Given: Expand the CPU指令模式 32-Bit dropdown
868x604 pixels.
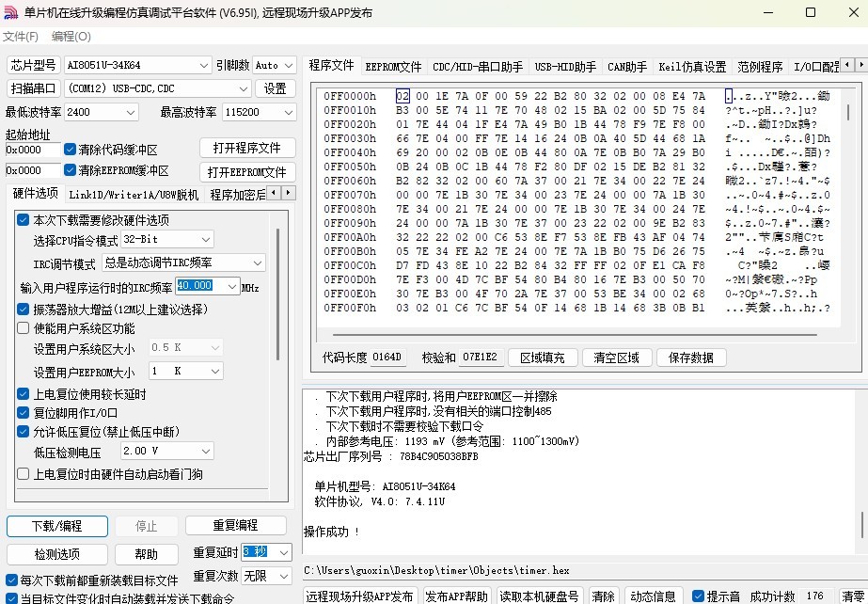Looking at the screenshot, I should (x=206, y=240).
